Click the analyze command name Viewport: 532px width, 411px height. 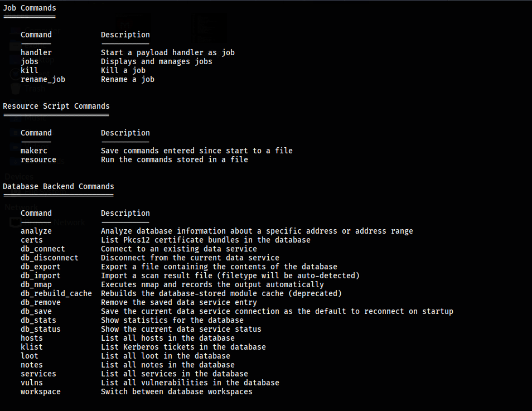tap(36, 231)
